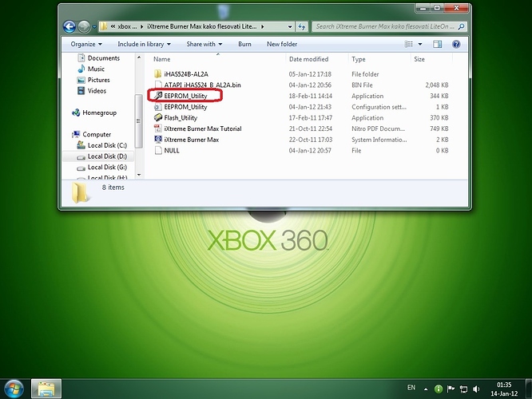Open the Share with menu
Screen dimensions: 532x399
click(x=204, y=44)
